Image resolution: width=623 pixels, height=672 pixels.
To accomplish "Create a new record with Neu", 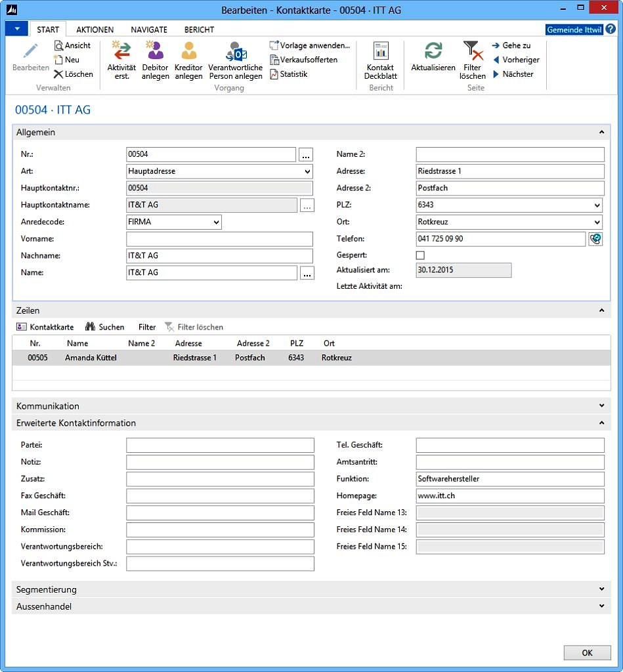I will (x=67, y=60).
